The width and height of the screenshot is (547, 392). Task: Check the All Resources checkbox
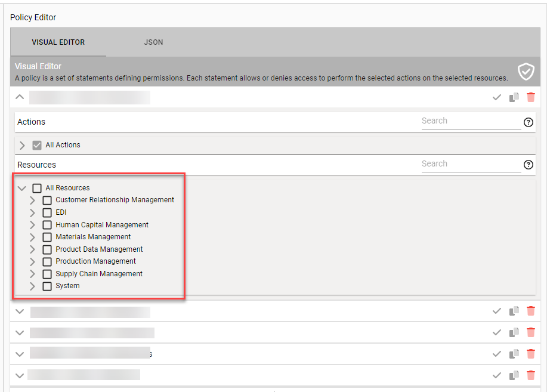tap(37, 188)
